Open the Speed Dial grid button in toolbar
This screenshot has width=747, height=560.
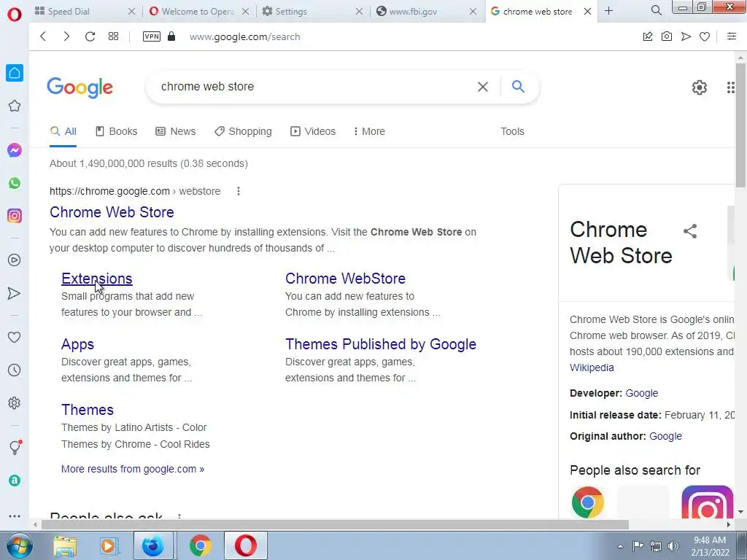point(113,36)
